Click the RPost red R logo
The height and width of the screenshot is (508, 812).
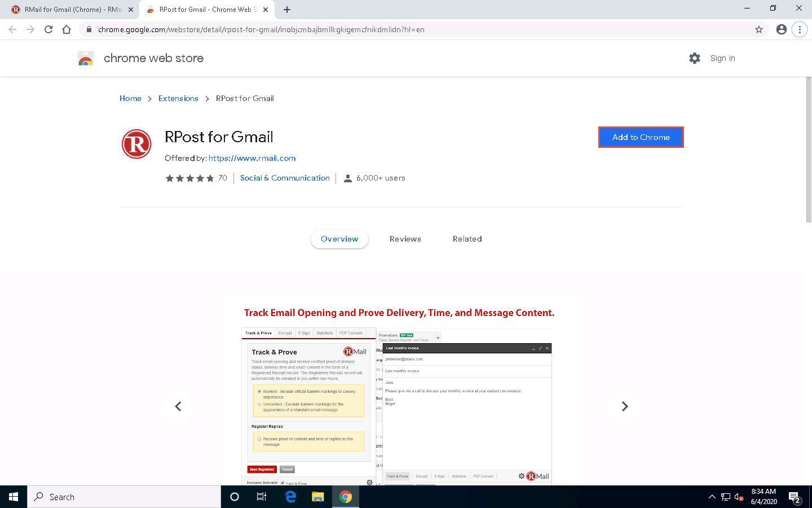pos(136,144)
